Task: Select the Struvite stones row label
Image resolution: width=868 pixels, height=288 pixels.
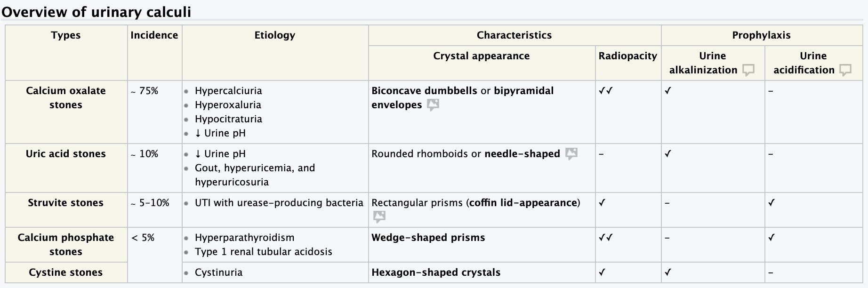Action: click(x=66, y=203)
